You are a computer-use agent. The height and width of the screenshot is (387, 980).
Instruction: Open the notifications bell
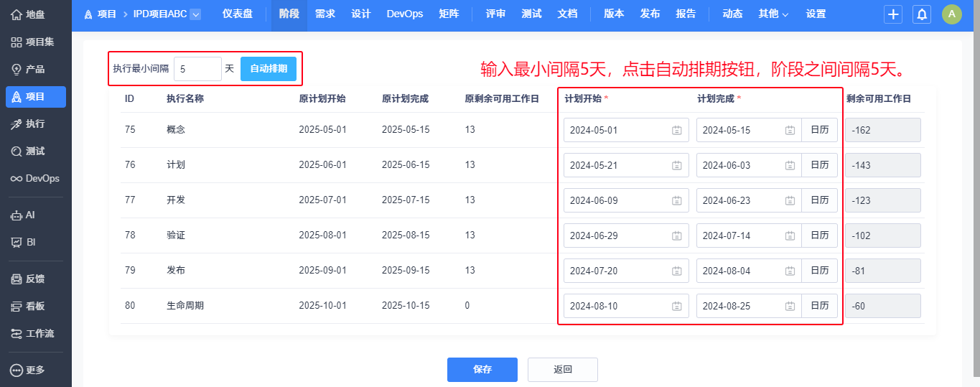tap(923, 14)
